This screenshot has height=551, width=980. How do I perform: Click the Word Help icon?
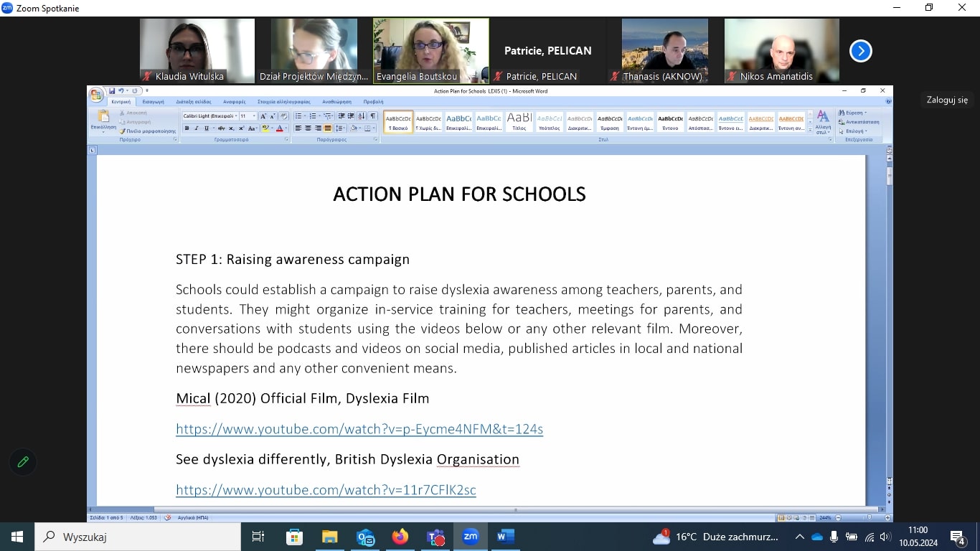coord(888,101)
